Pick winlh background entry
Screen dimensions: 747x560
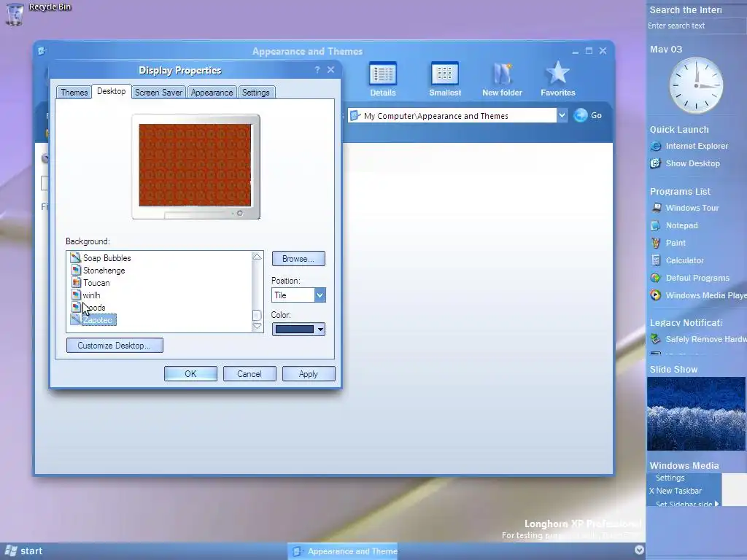coord(86,295)
